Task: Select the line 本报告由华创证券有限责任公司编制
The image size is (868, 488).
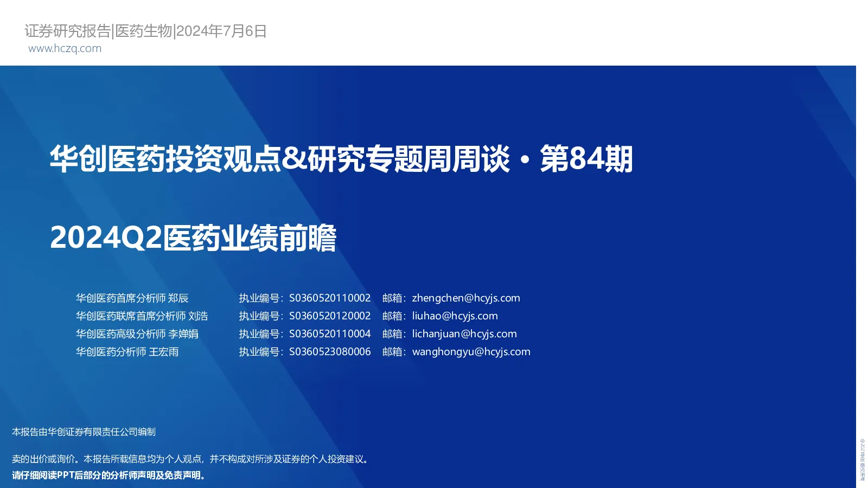Action: click(x=84, y=432)
